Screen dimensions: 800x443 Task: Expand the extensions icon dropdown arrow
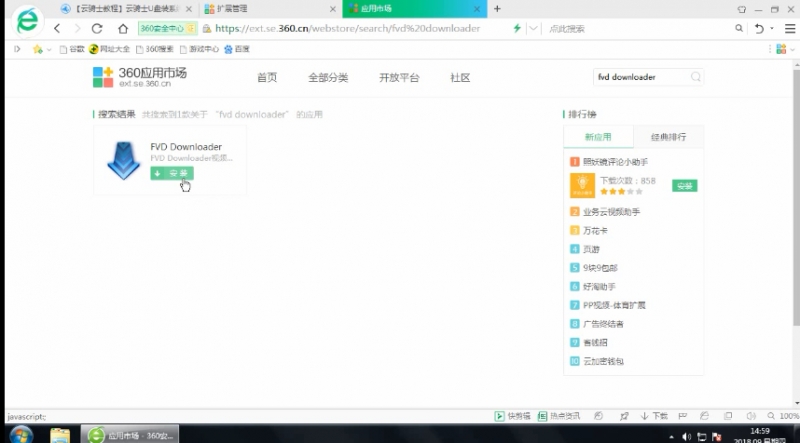click(792, 50)
